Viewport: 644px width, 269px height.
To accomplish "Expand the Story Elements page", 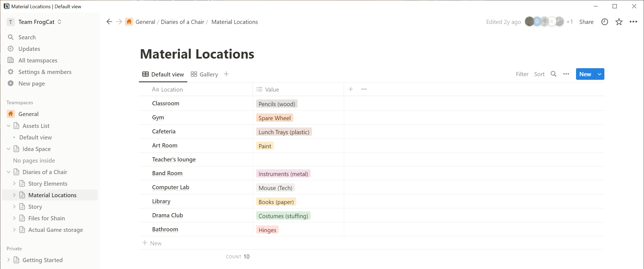I will (14, 183).
